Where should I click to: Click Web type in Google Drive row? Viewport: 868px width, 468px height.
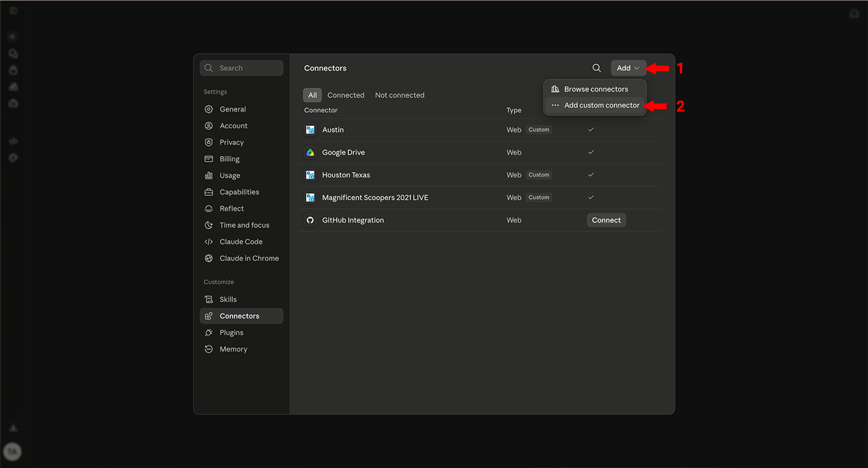tap(514, 152)
